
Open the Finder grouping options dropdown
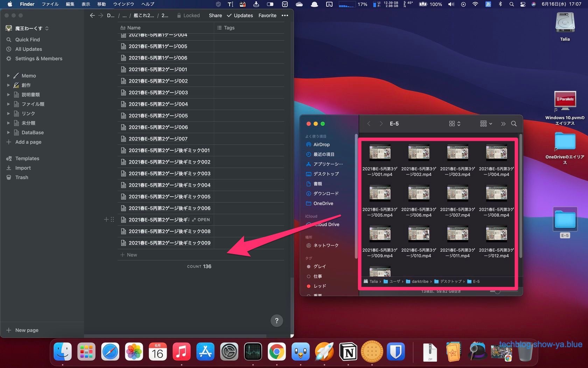[x=486, y=124]
